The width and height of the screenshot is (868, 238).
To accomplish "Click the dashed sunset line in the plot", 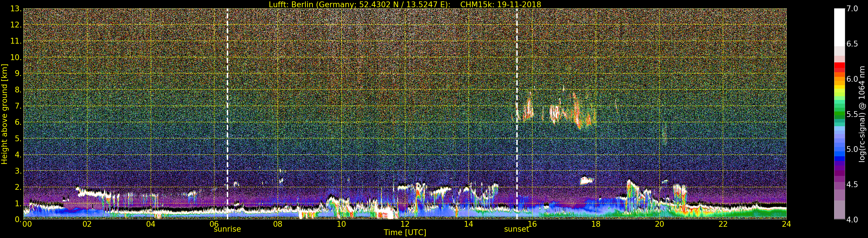I will [517, 114].
